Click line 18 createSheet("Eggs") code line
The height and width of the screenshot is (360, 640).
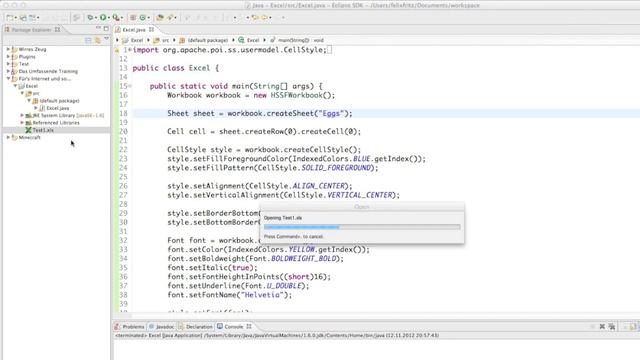(260, 113)
